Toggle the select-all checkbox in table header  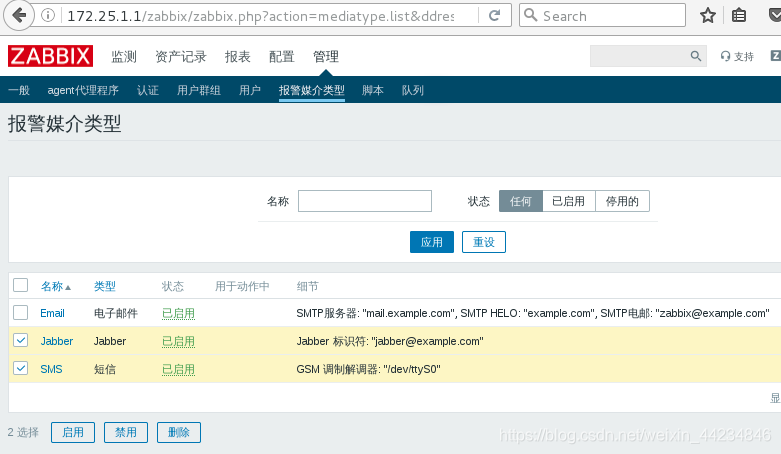pos(20,285)
